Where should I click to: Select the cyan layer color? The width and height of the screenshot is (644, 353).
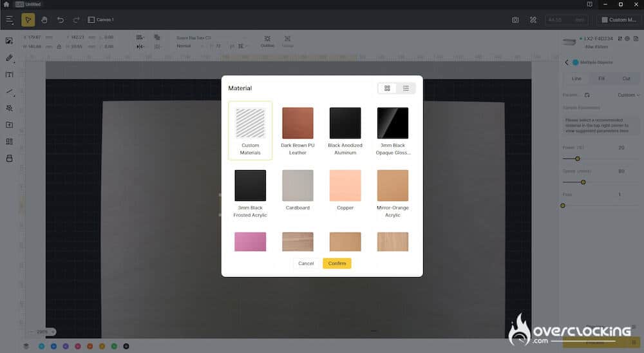pos(41,347)
